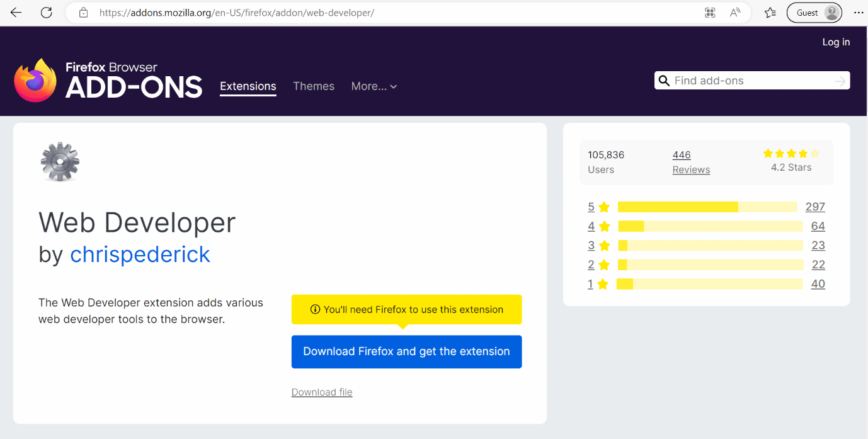
Task: Click the 1-star rating bar
Action: [x=709, y=284]
